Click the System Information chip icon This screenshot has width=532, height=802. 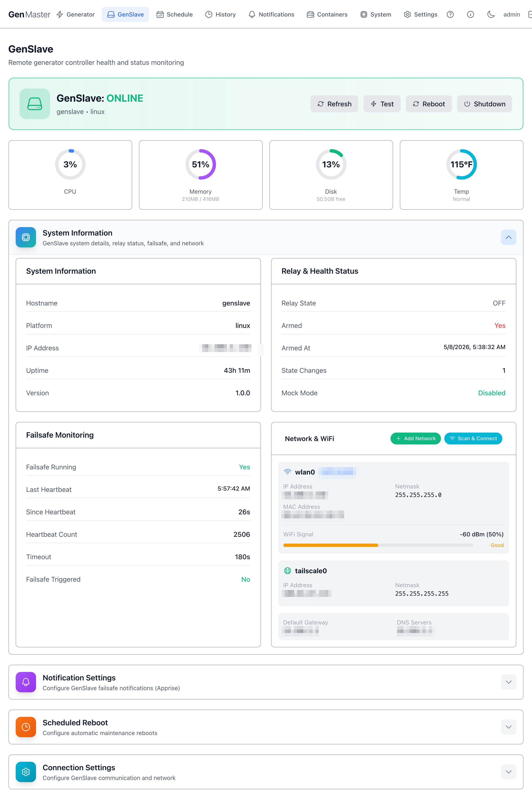coord(26,237)
